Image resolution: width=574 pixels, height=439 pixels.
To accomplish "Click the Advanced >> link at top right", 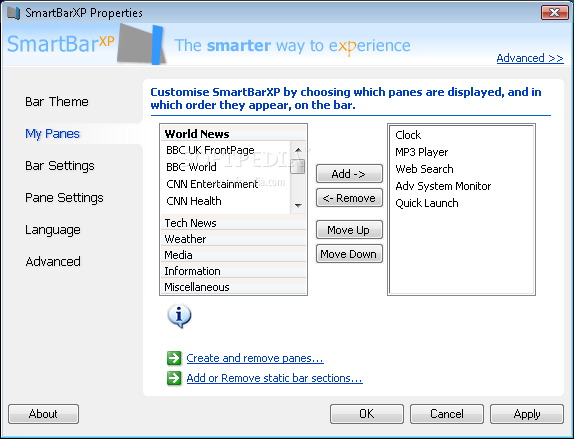I will pos(530,58).
